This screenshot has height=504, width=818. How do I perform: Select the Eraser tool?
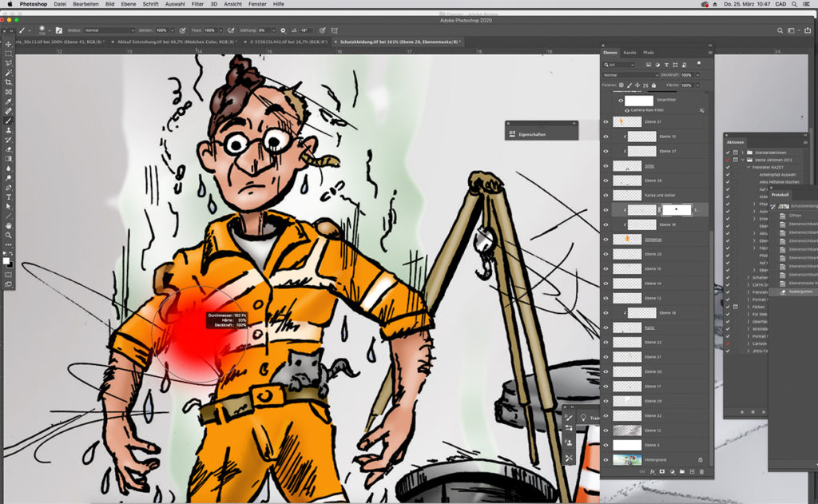[8, 149]
